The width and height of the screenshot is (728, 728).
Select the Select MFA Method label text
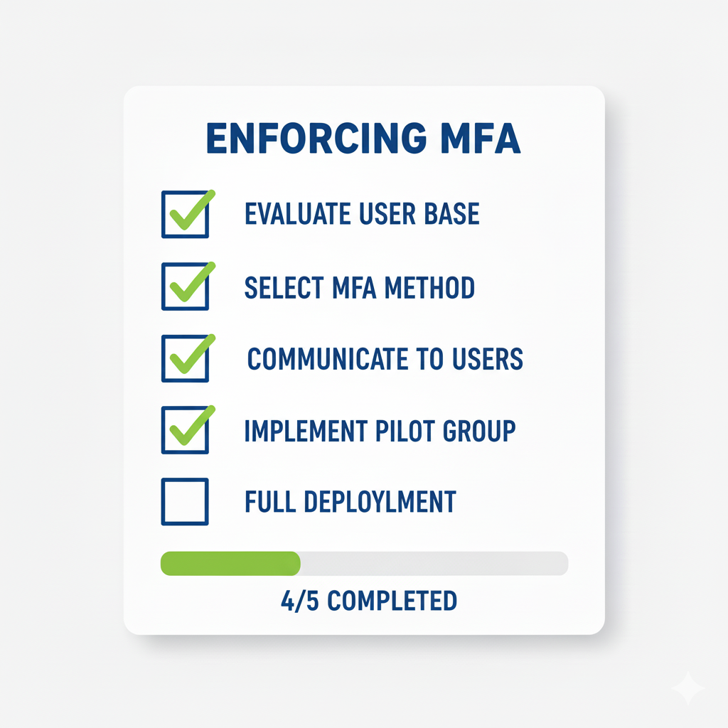[x=360, y=287]
